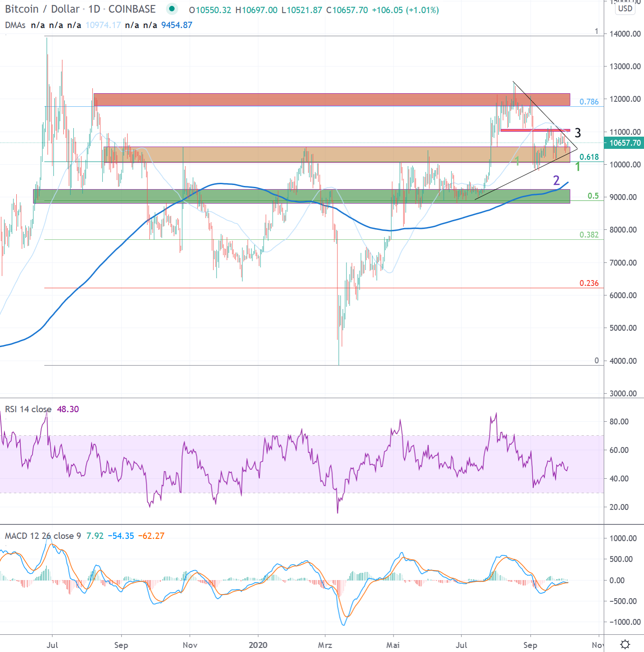Select the DMAs indicator legend
Image resolution: width=644 pixels, height=652 pixels.
click(15, 25)
